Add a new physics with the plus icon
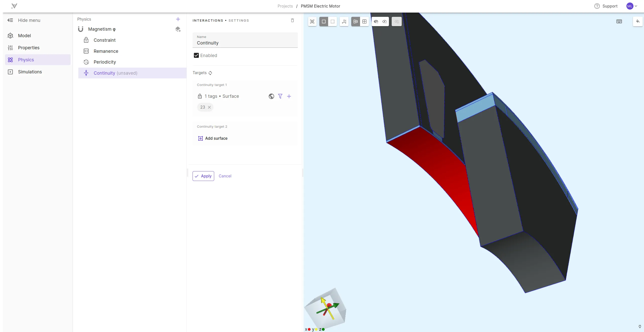 point(178,19)
